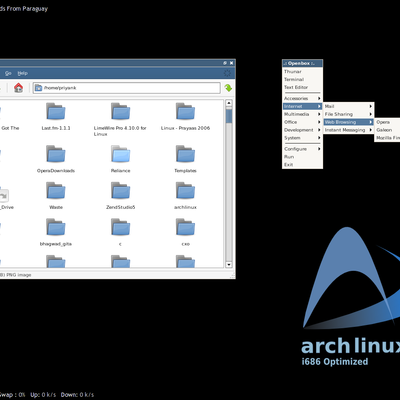
Task: Click the window shade button in titlebar
Action: (225, 63)
